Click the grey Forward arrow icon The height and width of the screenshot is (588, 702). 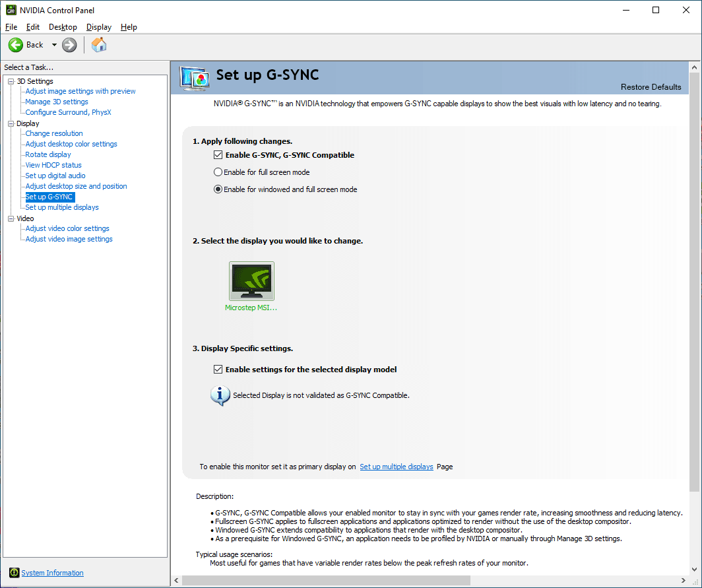coord(69,45)
